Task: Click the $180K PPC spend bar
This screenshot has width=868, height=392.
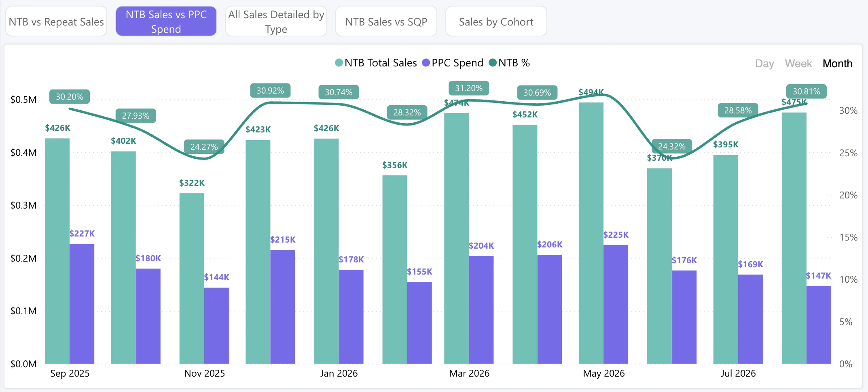Action: coord(148,316)
